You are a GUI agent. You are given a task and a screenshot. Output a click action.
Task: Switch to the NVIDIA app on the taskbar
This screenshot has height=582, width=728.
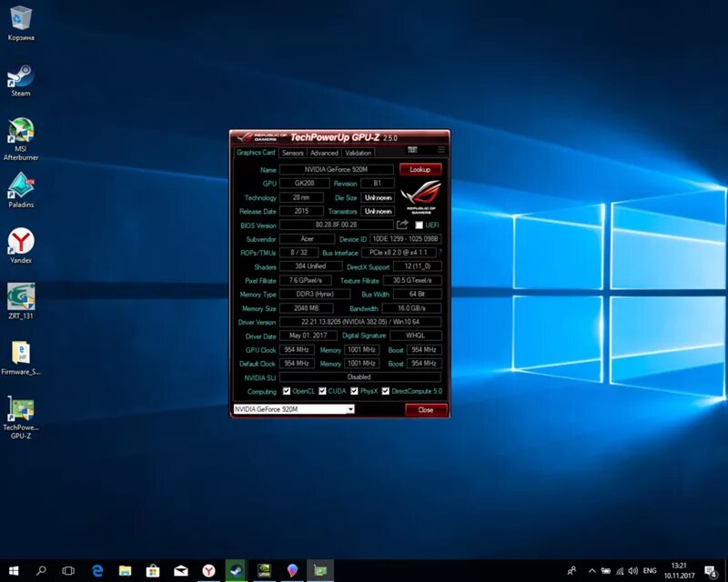click(264, 570)
